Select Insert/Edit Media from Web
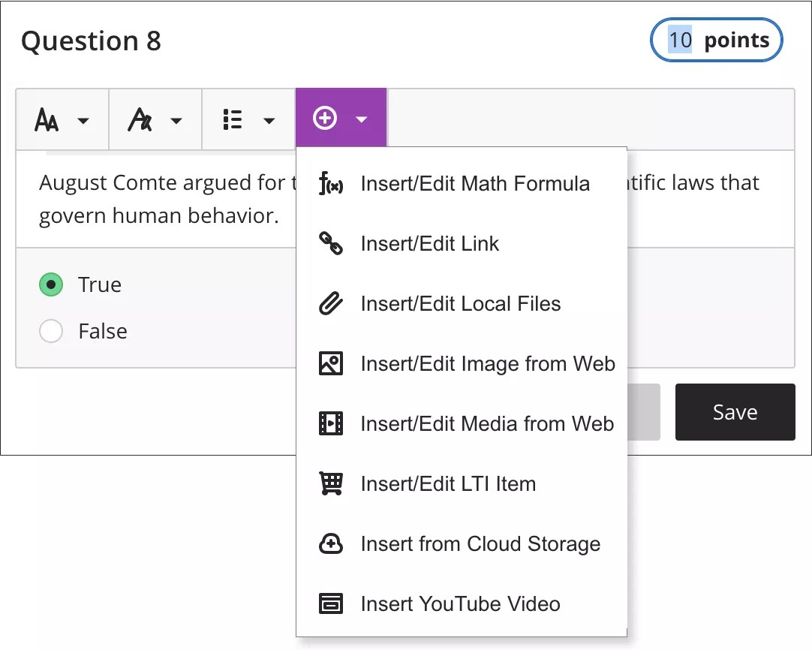This screenshot has height=650, width=812. click(486, 423)
